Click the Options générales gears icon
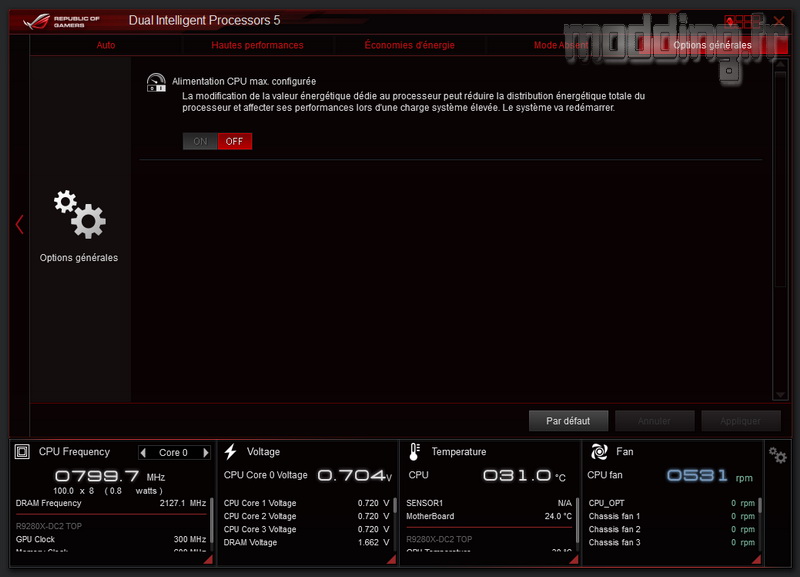The height and width of the screenshot is (577, 800). pos(80,214)
